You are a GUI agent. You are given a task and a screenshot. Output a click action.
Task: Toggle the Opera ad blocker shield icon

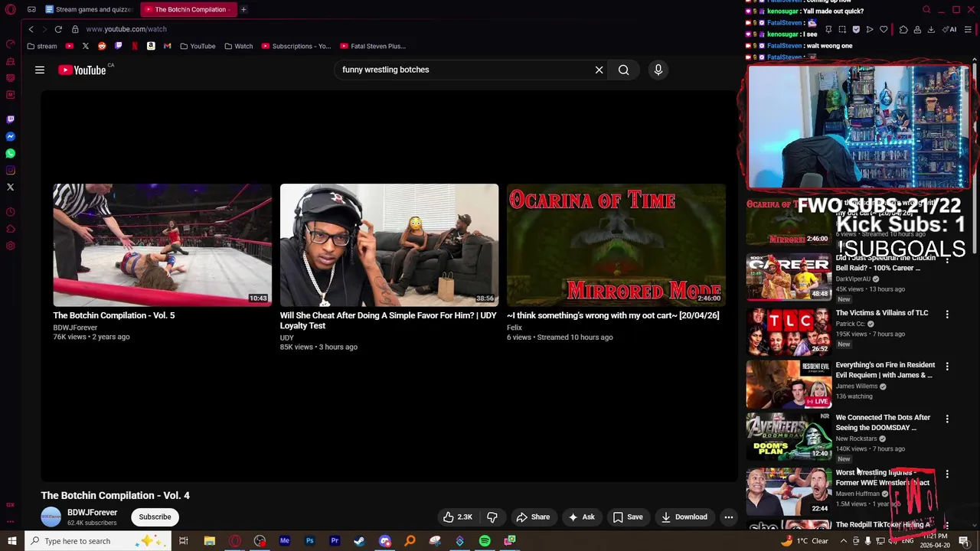(x=856, y=29)
